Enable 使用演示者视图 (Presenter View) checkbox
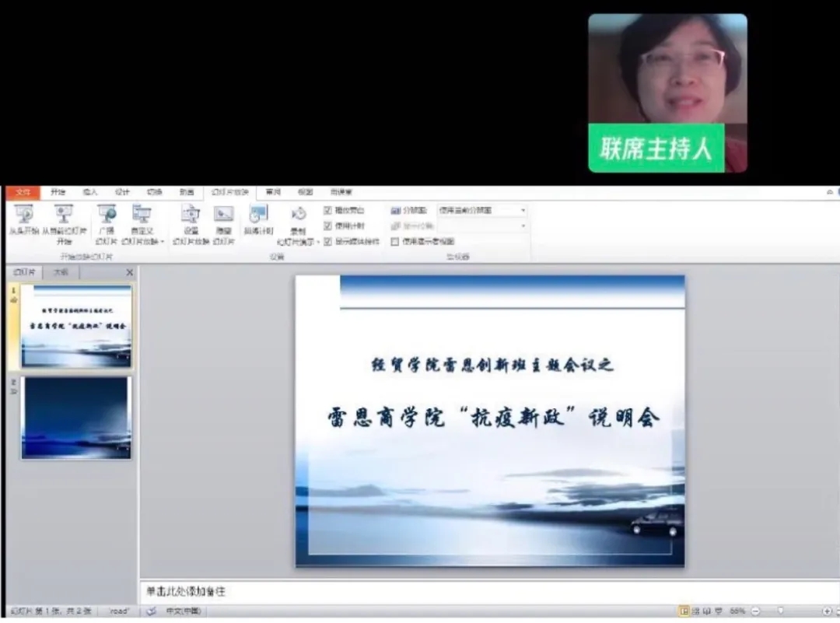 pyautogui.click(x=395, y=242)
